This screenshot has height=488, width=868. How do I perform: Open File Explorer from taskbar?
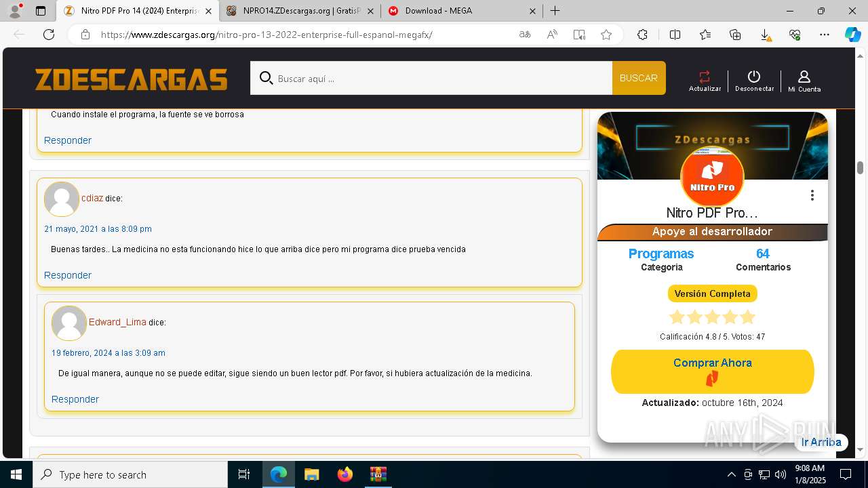(x=311, y=474)
